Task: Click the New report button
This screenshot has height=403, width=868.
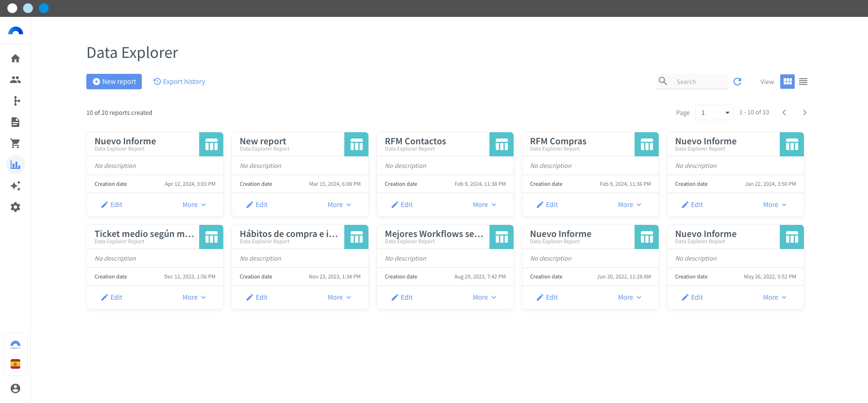Action: click(114, 82)
